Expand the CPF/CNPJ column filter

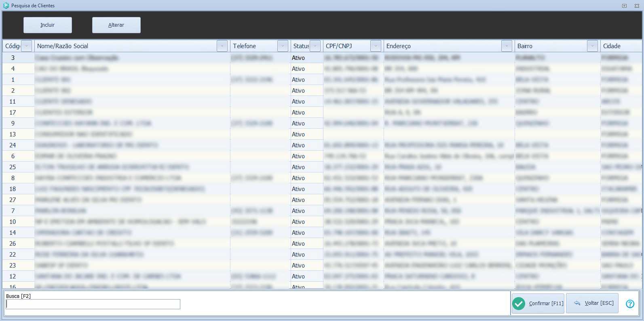(x=376, y=46)
